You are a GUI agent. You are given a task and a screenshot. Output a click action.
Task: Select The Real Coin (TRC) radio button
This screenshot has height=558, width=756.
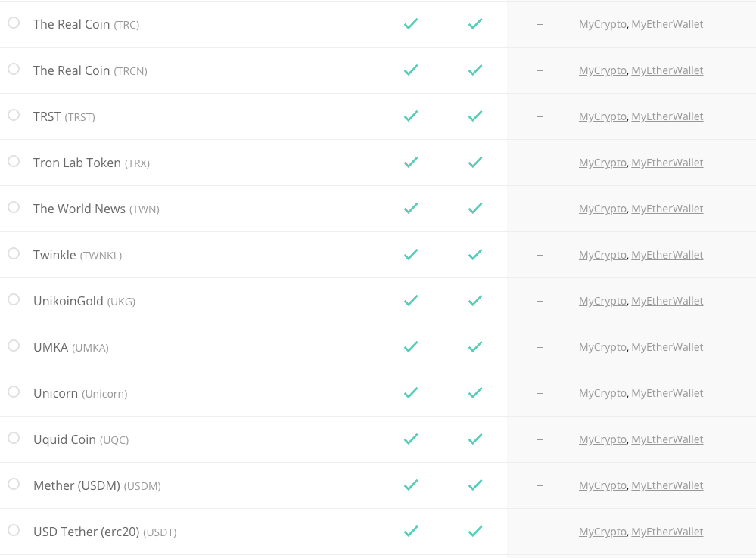click(14, 23)
